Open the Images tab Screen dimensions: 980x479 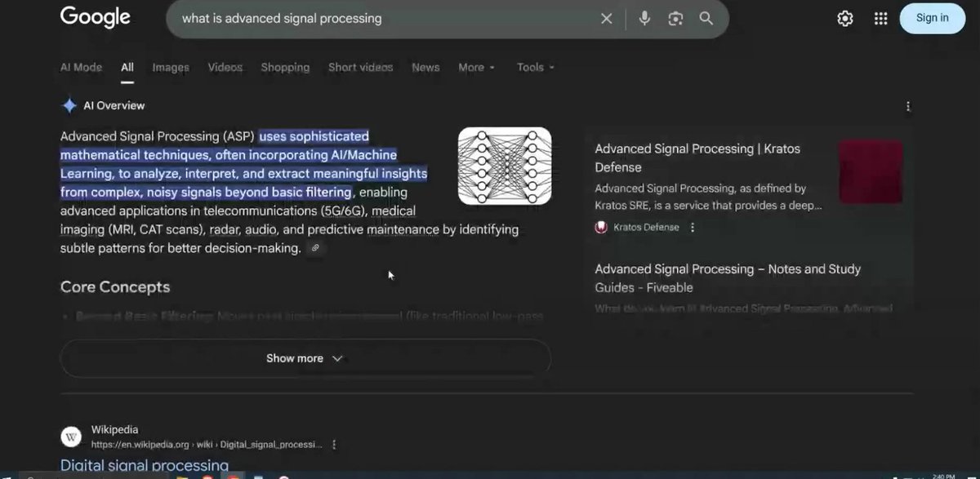tap(171, 68)
